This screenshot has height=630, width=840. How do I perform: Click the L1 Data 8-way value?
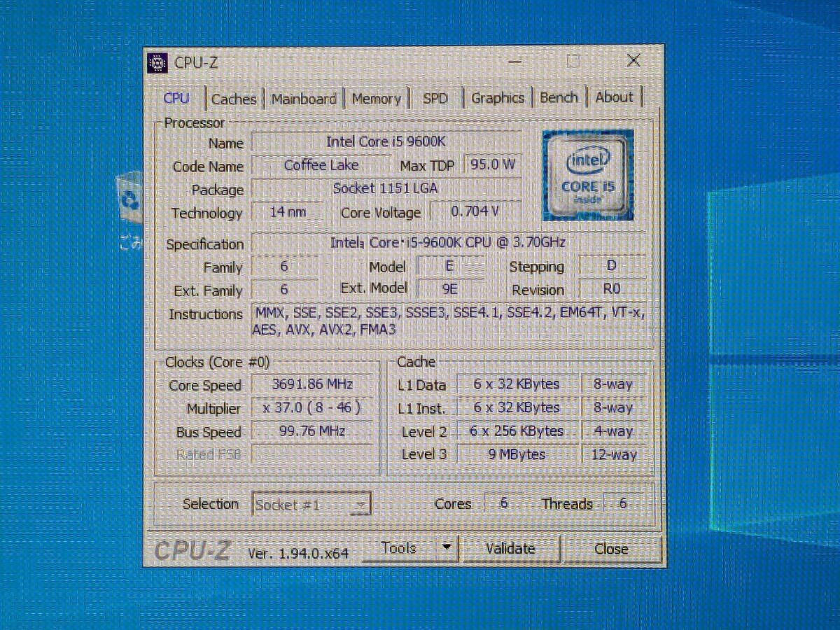click(613, 384)
